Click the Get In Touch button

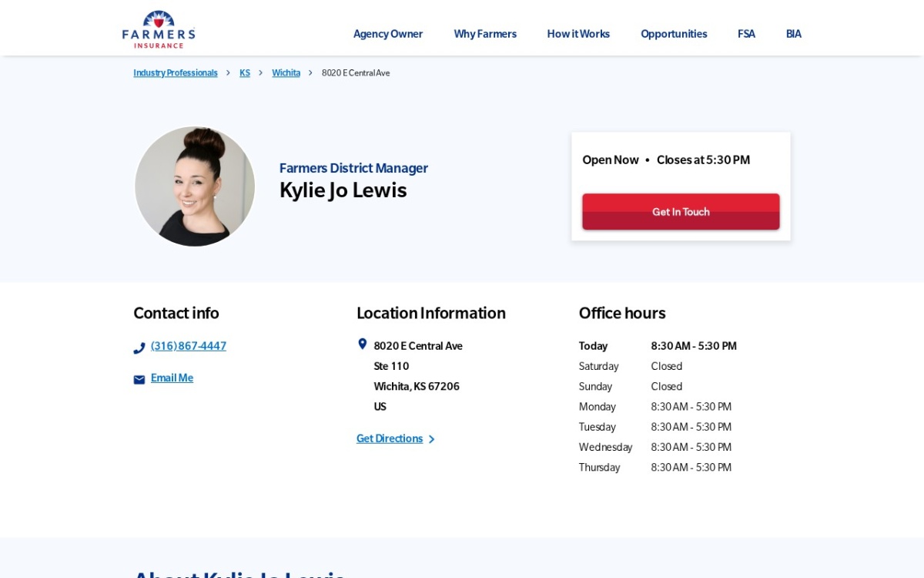[681, 212]
